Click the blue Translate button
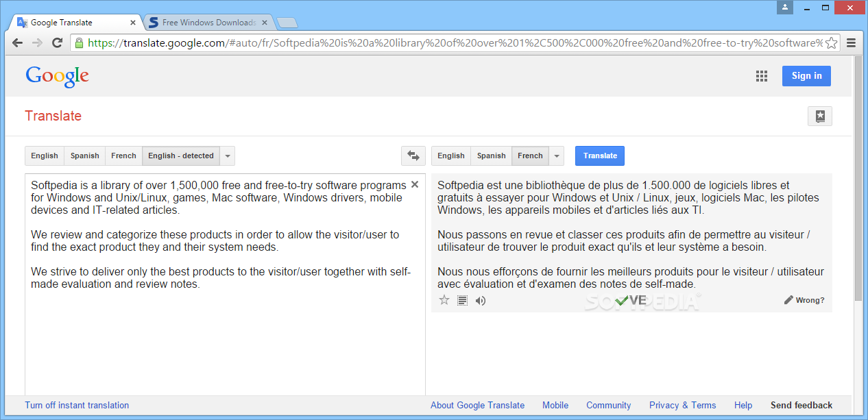868x420 pixels. coord(600,156)
